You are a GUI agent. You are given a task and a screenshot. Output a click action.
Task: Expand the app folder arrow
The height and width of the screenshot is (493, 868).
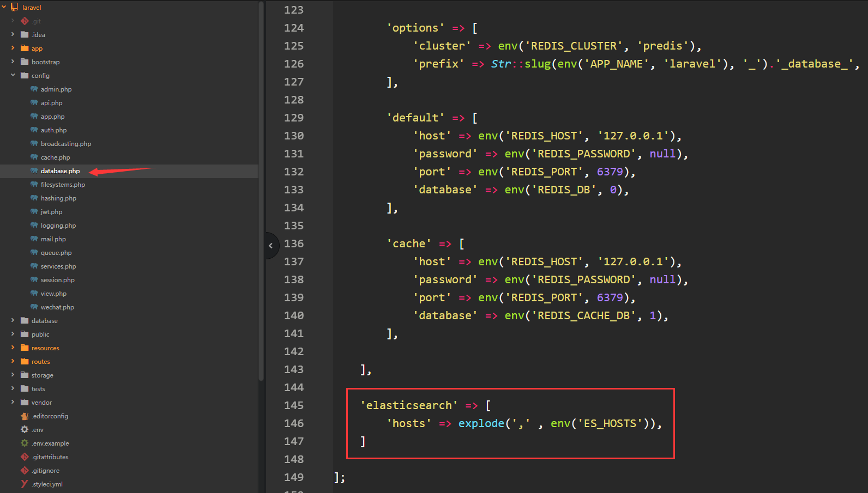click(13, 48)
